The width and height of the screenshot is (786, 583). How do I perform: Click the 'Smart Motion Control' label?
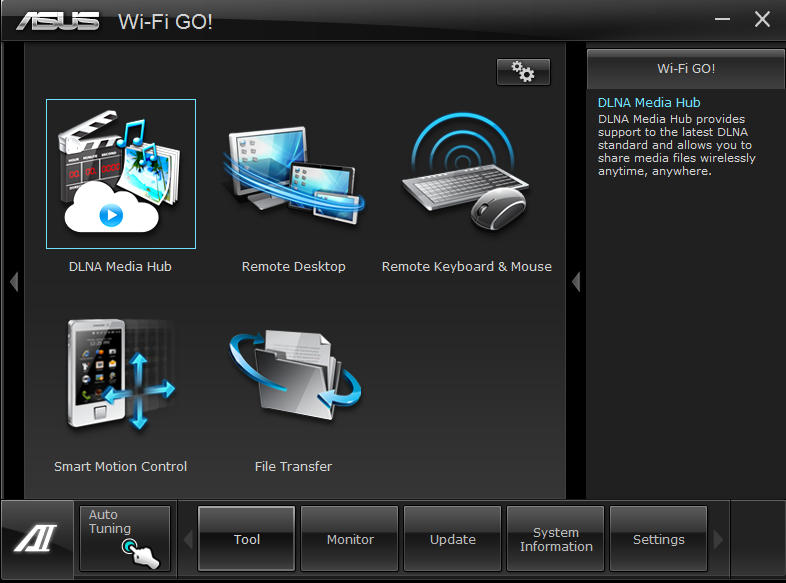(x=120, y=467)
